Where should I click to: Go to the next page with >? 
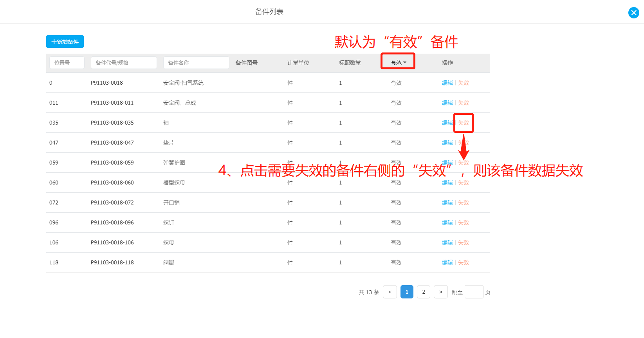[x=441, y=292]
